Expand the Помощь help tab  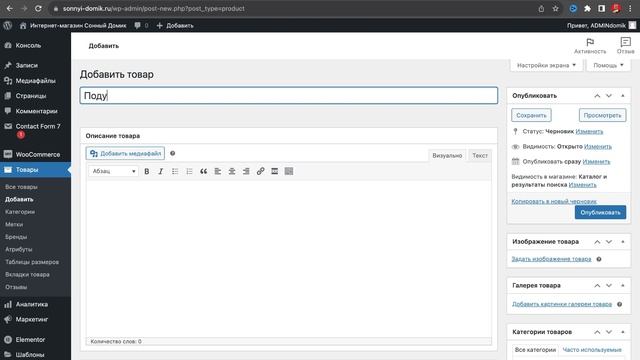(x=608, y=65)
